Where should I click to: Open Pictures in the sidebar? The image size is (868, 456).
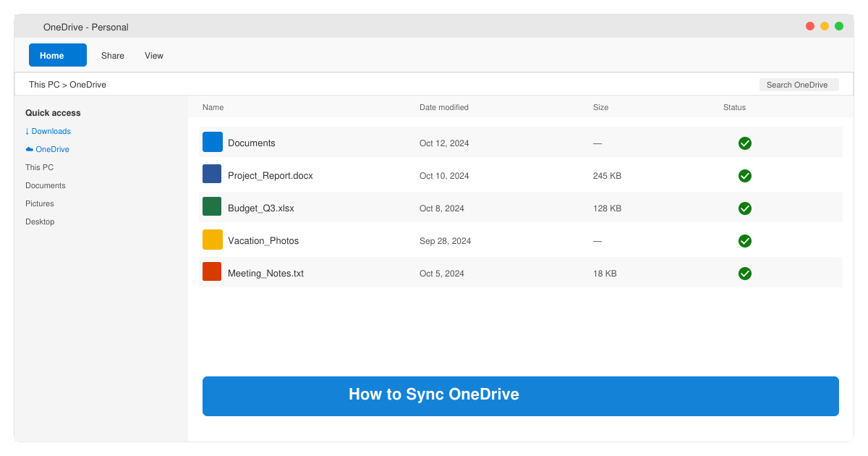coord(40,203)
